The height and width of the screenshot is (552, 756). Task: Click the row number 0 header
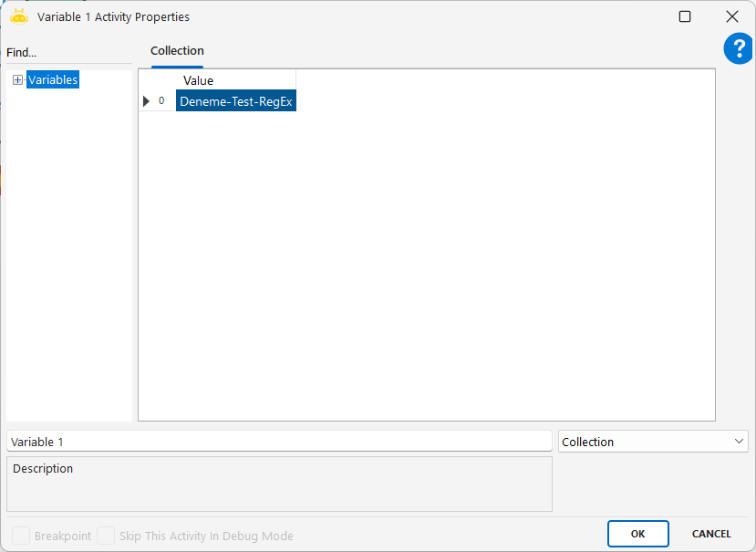point(161,101)
